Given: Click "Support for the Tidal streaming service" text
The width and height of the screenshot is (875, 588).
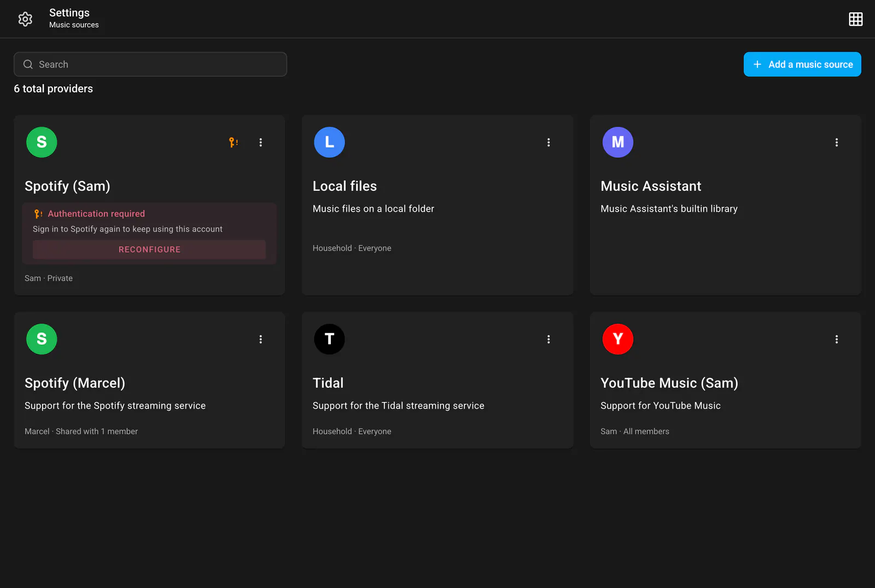Looking at the screenshot, I should click(x=398, y=406).
